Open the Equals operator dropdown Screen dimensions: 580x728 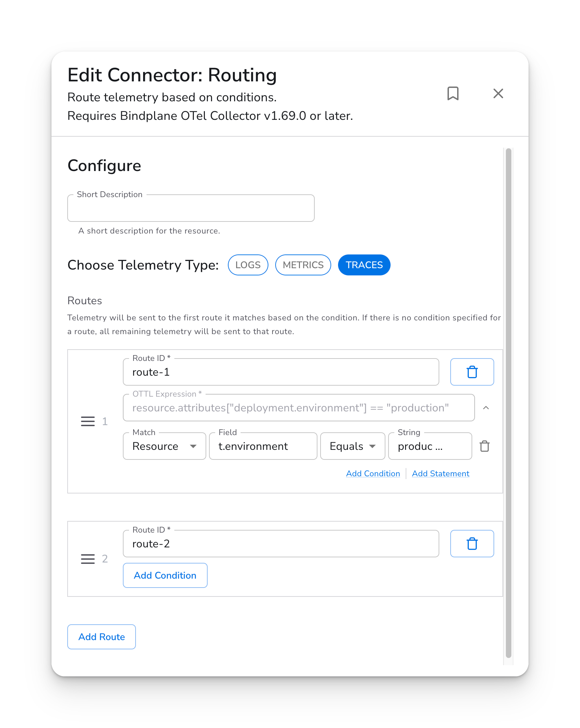[352, 446]
